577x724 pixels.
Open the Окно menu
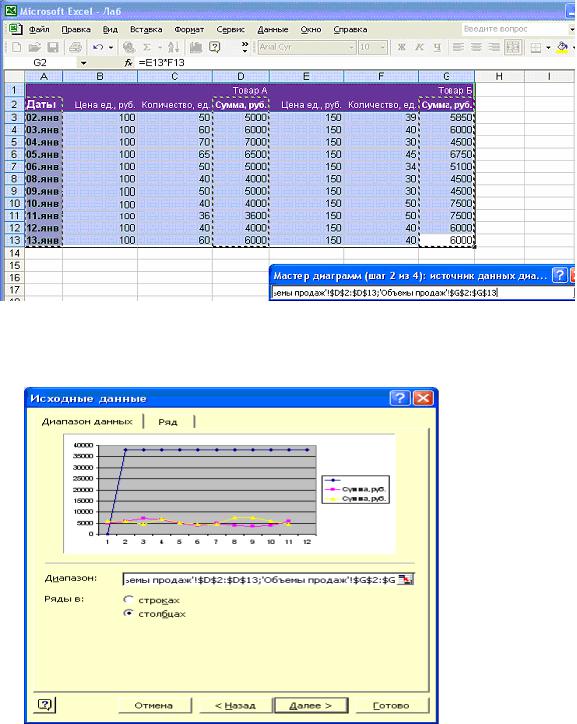pyautogui.click(x=311, y=29)
